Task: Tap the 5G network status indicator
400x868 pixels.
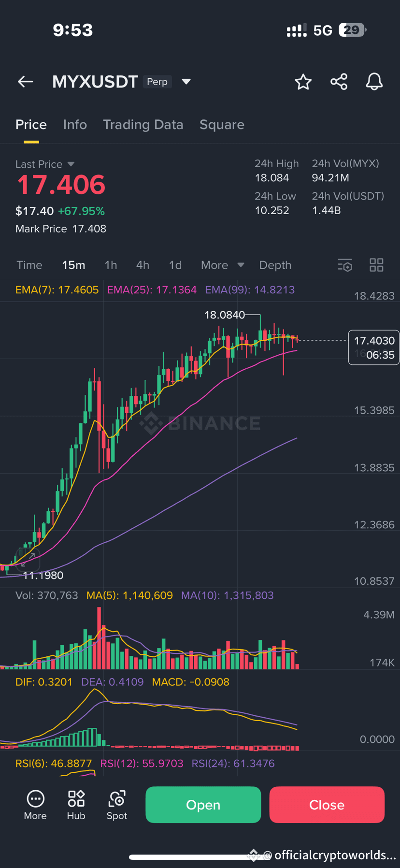Action: pyautogui.click(x=323, y=31)
